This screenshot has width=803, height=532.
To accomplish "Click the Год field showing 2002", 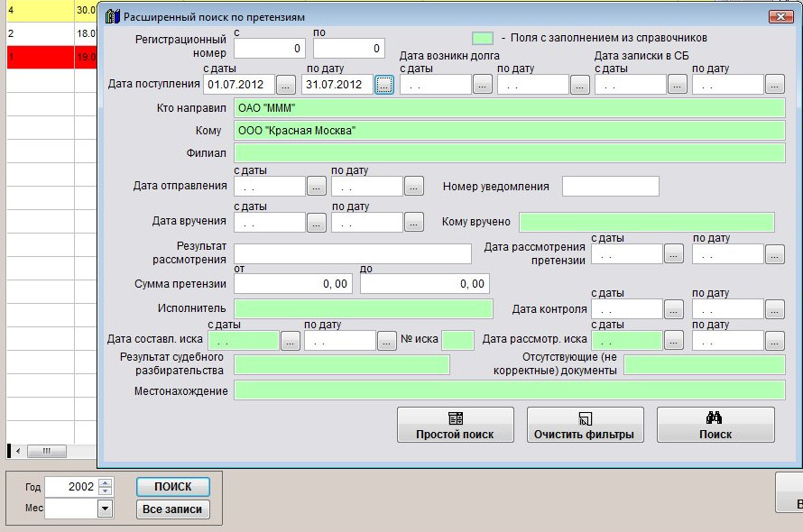I will [x=71, y=487].
